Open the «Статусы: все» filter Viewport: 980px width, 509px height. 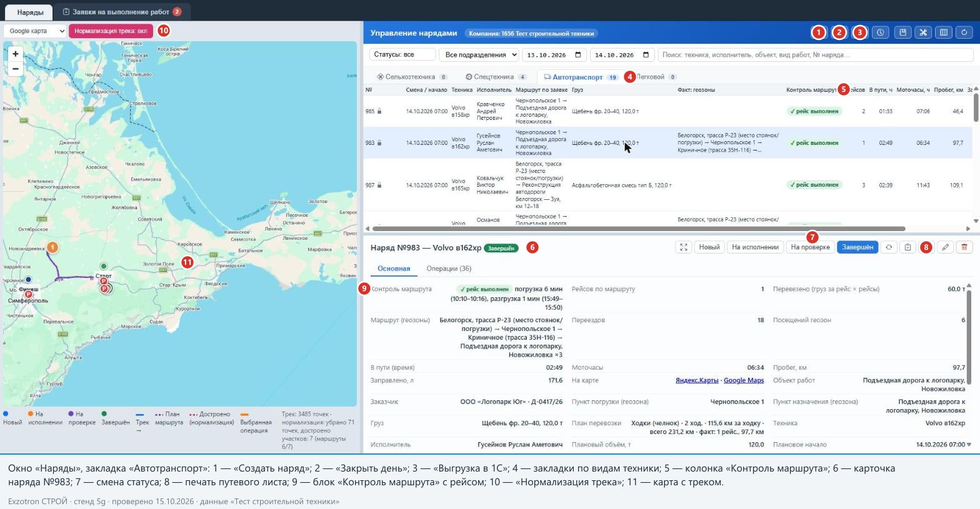click(x=402, y=55)
